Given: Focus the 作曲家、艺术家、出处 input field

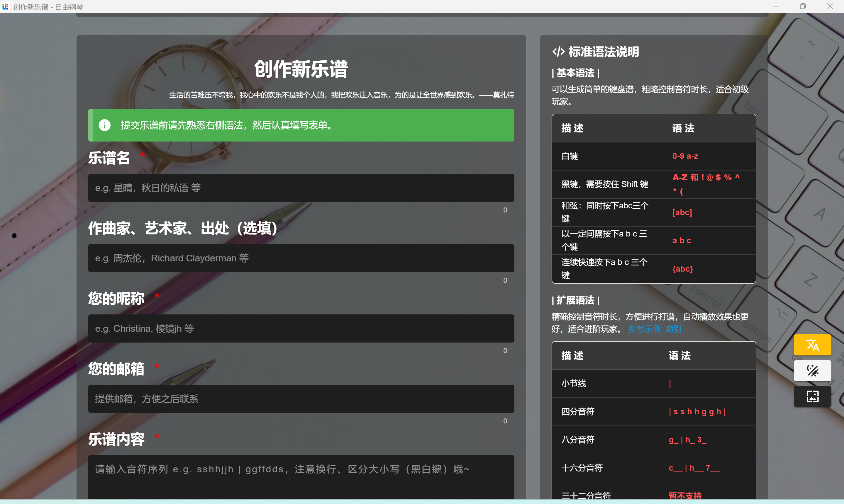Looking at the screenshot, I should click(301, 258).
